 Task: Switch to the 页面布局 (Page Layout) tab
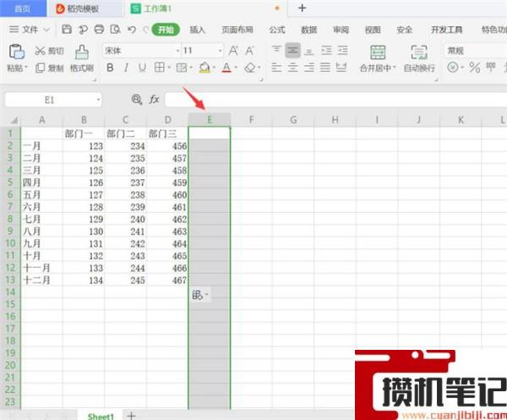[237, 30]
